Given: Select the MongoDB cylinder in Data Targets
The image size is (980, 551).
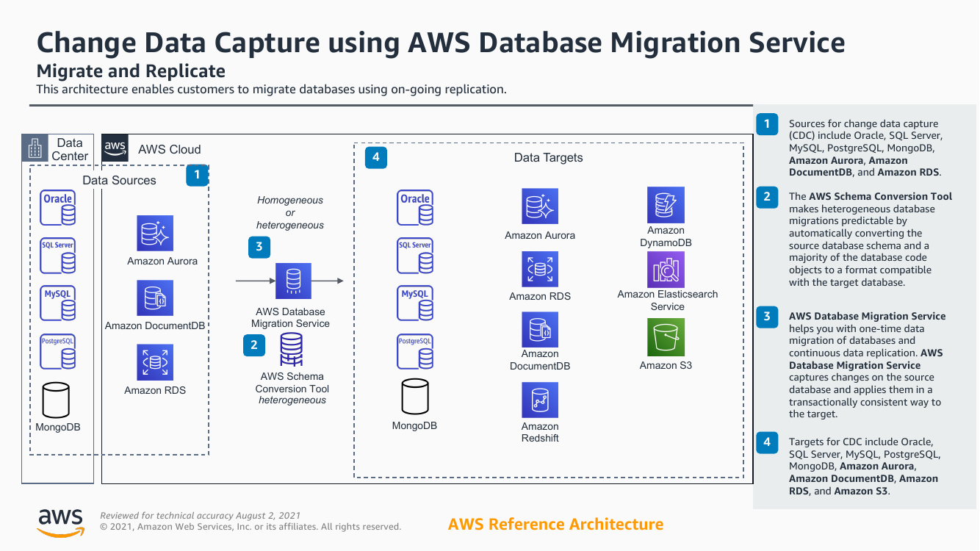Looking at the screenshot, I should click(x=415, y=397).
